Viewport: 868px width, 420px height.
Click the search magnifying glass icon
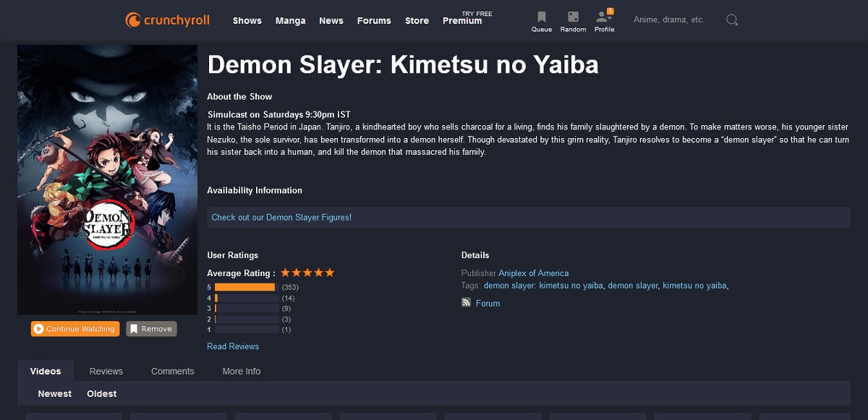pyautogui.click(x=731, y=20)
